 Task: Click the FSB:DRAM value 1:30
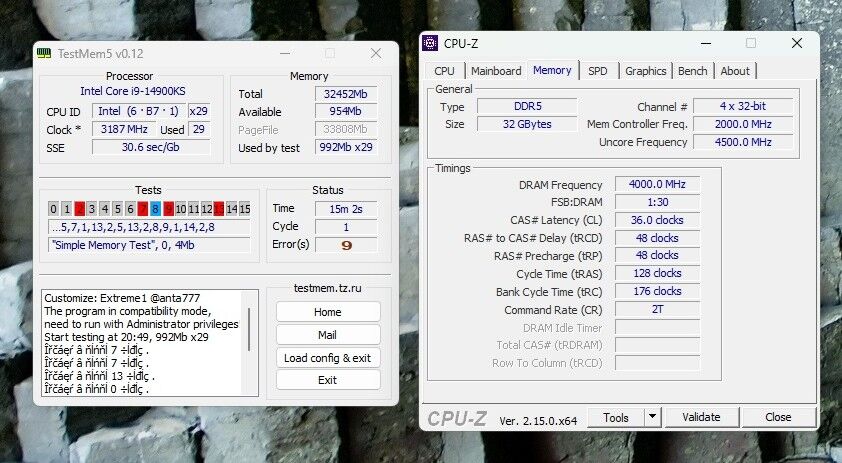click(657, 202)
